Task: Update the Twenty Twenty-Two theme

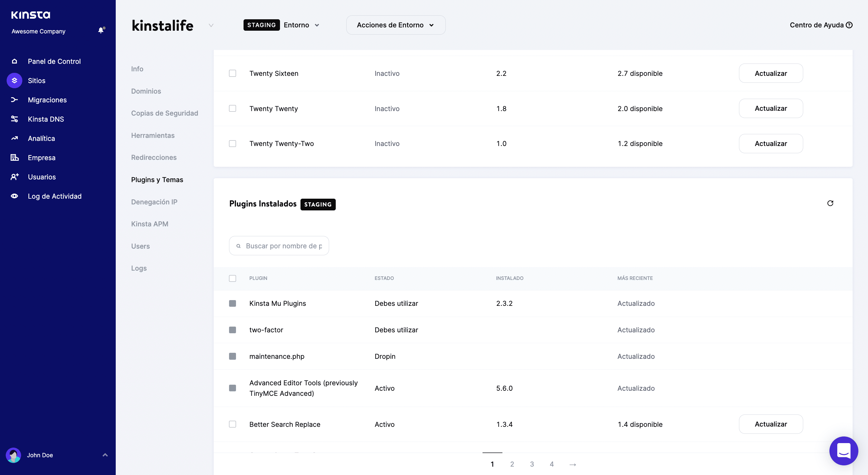Action: 771,143
